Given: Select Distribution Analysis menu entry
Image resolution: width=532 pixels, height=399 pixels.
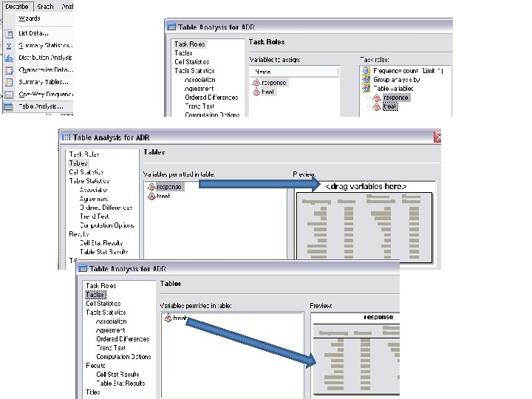Looking at the screenshot, I should click(x=45, y=58).
